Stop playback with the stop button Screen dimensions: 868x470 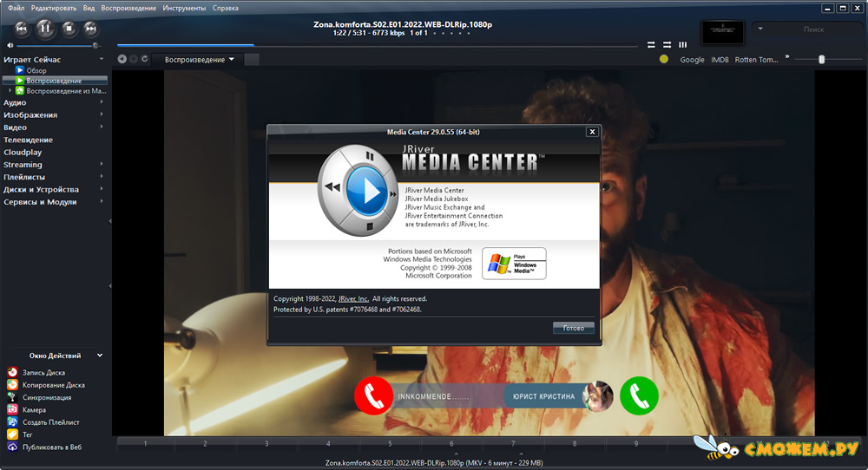click(69, 29)
